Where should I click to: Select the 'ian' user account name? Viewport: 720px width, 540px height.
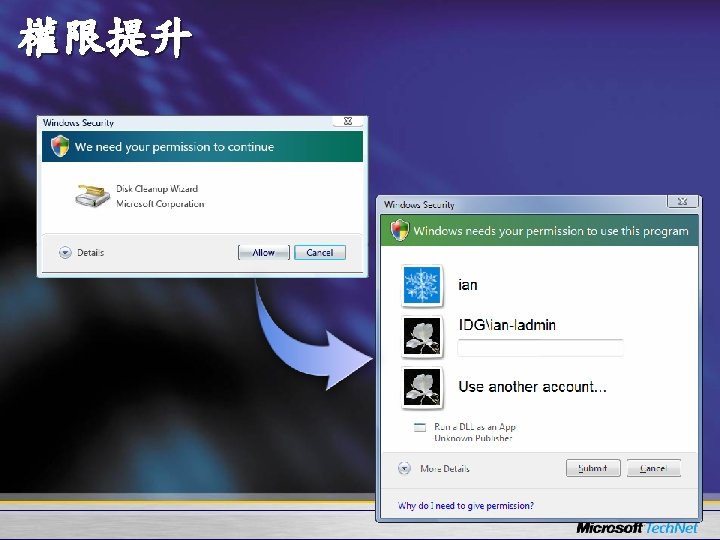(468, 285)
